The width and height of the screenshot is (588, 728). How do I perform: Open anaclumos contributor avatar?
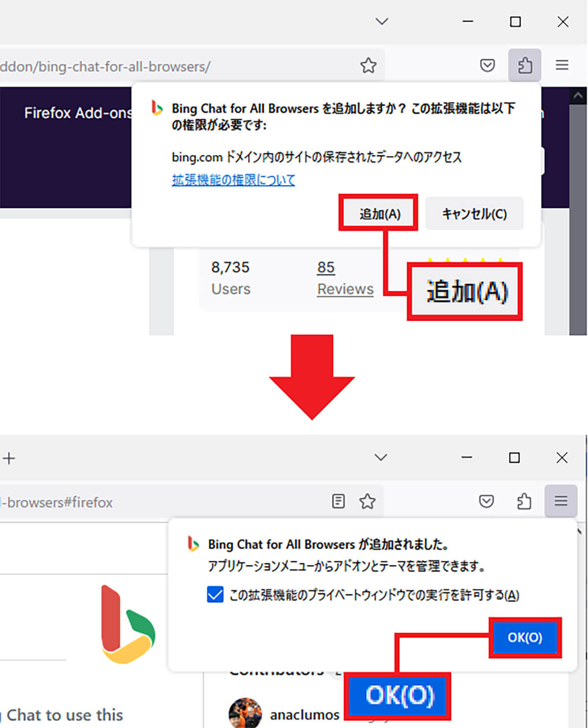245,713
